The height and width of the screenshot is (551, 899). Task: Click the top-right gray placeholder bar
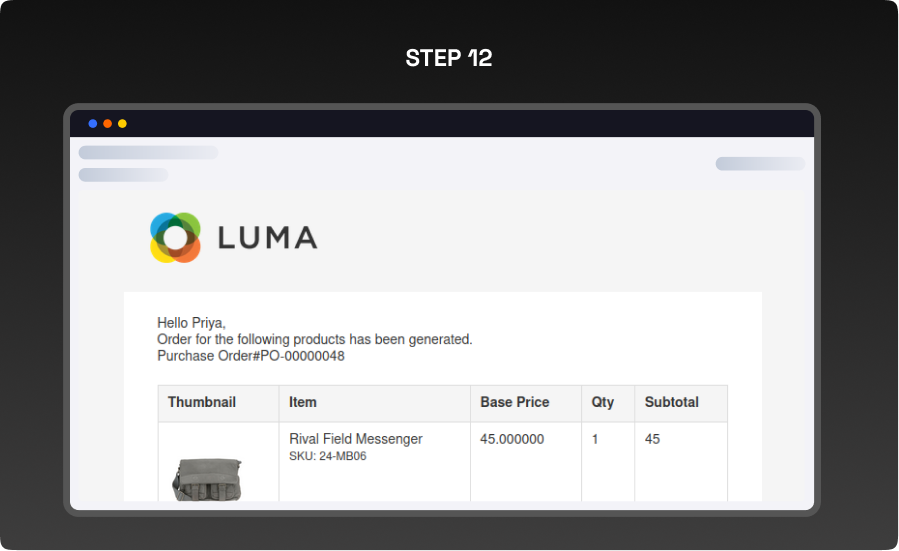[760, 164]
